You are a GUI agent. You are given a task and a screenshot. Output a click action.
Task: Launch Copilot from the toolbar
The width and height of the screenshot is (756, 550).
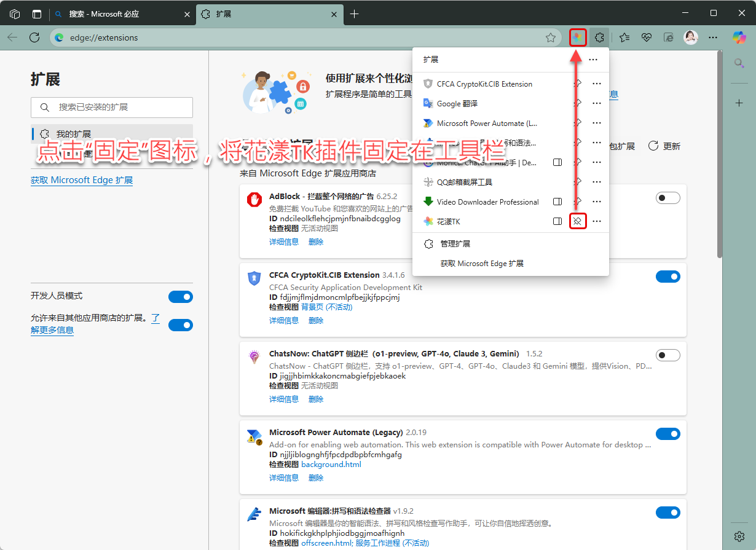click(739, 37)
